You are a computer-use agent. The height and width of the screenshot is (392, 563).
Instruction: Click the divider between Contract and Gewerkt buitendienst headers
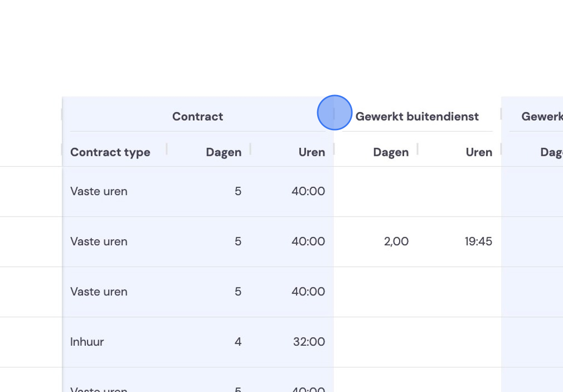[334, 114]
